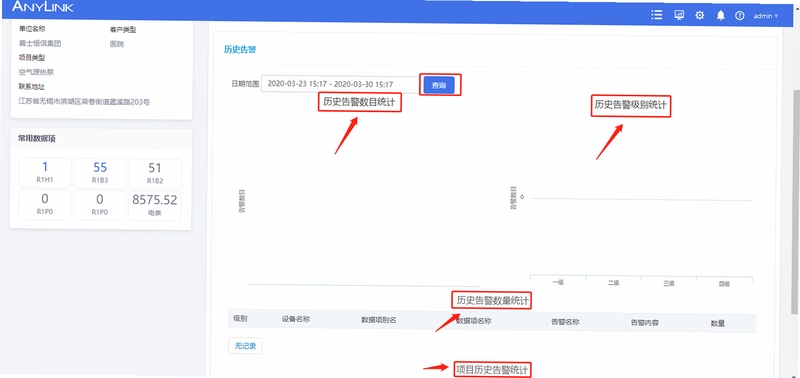The image size is (800, 378).
Task: Click the 二级 axis label in chart
Action: (614, 283)
